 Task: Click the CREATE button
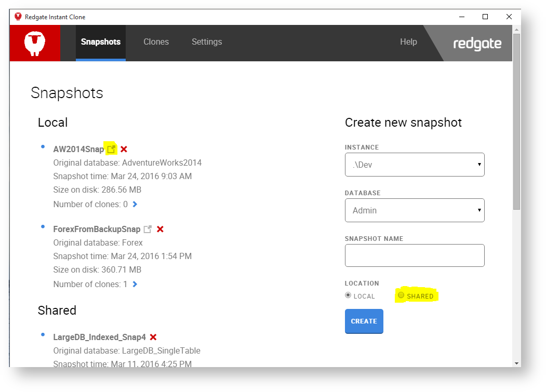click(x=364, y=321)
